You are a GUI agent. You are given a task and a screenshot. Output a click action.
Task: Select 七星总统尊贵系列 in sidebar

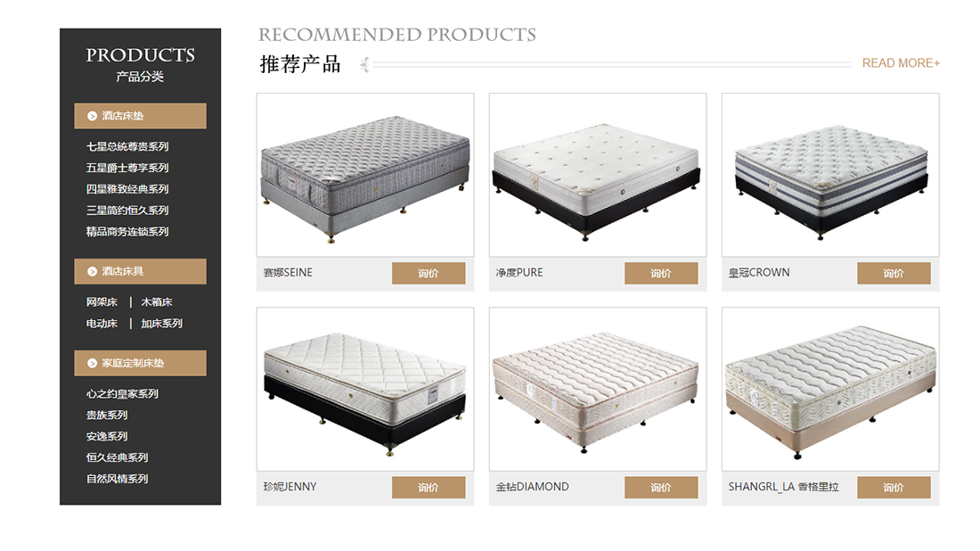click(127, 146)
